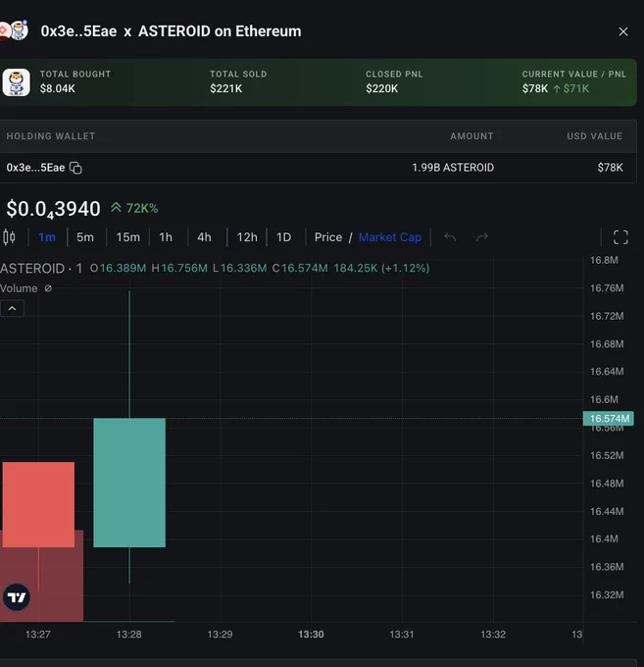
Task: Click the HOLDING WALLET column header
Action: pos(51,136)
